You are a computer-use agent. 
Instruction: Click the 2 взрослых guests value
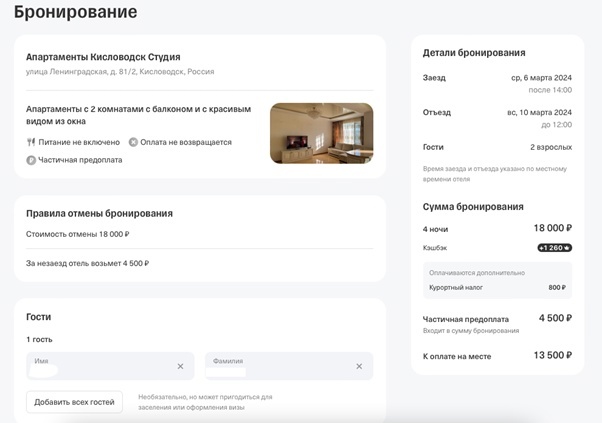(x=551, y=147)
